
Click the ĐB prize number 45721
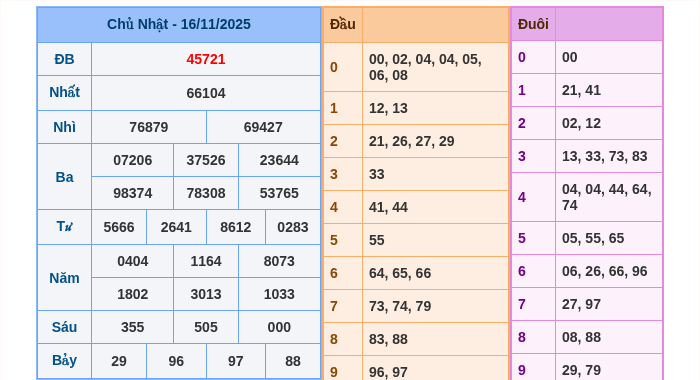tap(206, 59)
